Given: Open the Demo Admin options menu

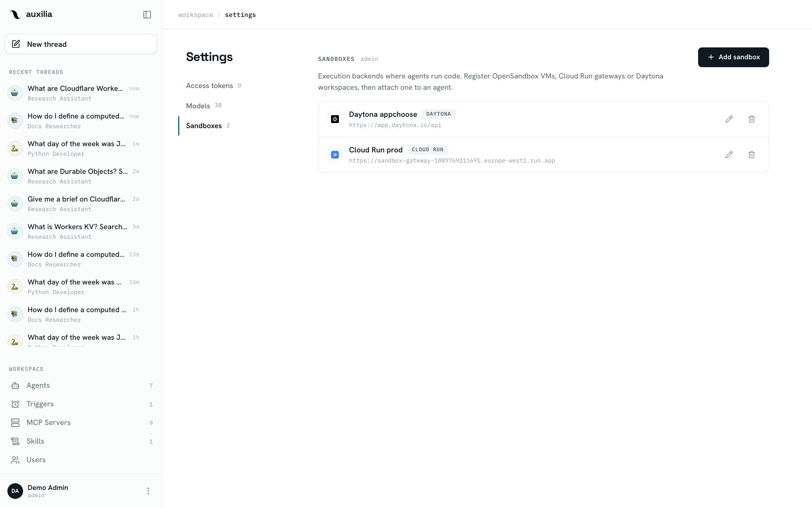Looking at the screenshot, I should pos(148,491).
